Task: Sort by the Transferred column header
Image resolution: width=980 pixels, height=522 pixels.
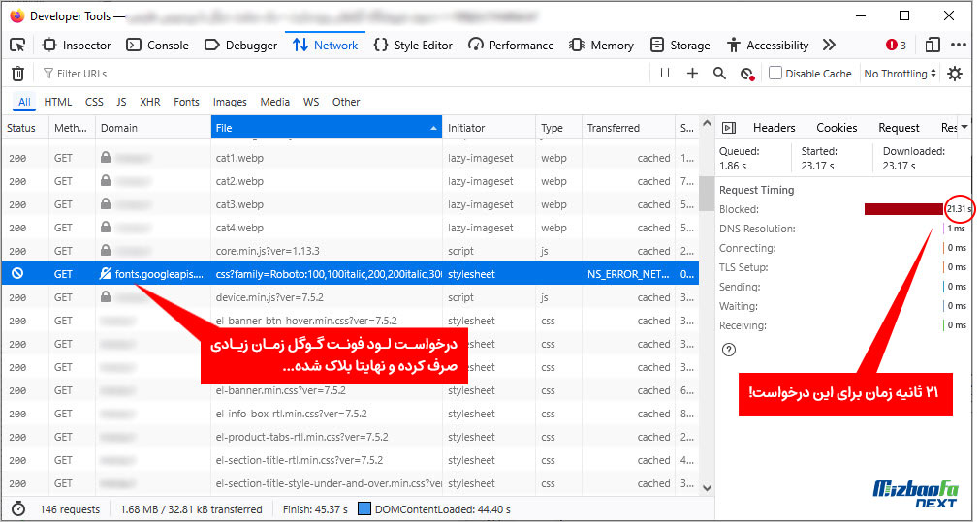Action: [x=628, y=128]
